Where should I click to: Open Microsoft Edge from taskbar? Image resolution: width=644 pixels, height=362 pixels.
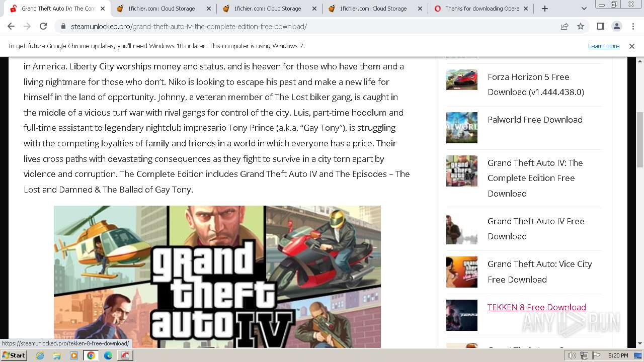[108, 355]
